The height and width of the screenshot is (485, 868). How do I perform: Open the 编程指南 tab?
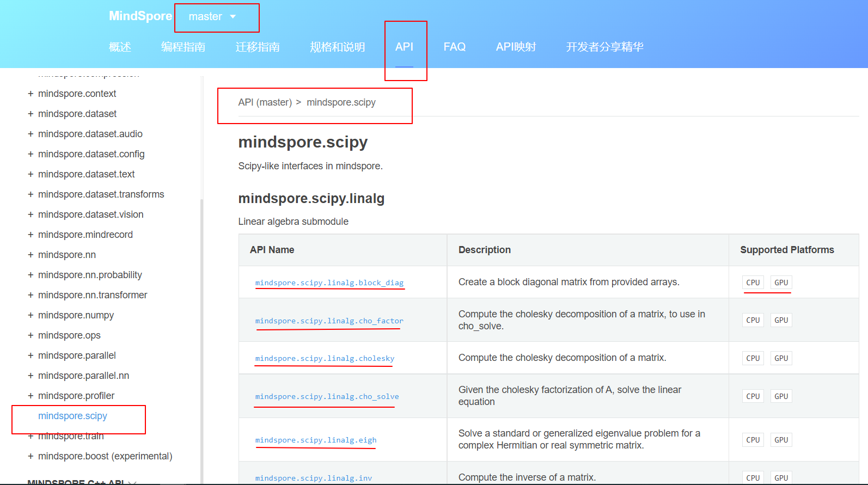pyautogui.click(x=183, y=47)
